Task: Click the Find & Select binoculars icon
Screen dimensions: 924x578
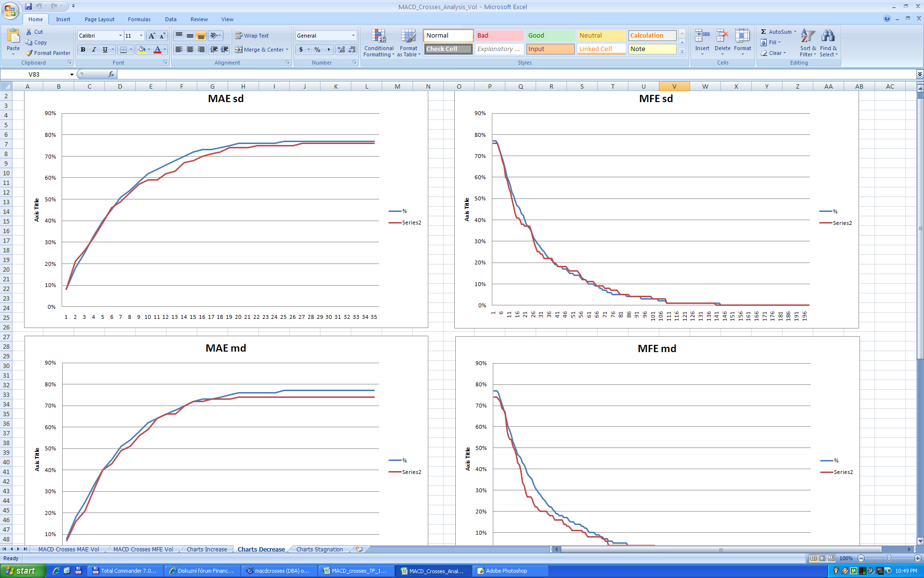Action: [x=828, y=37]
